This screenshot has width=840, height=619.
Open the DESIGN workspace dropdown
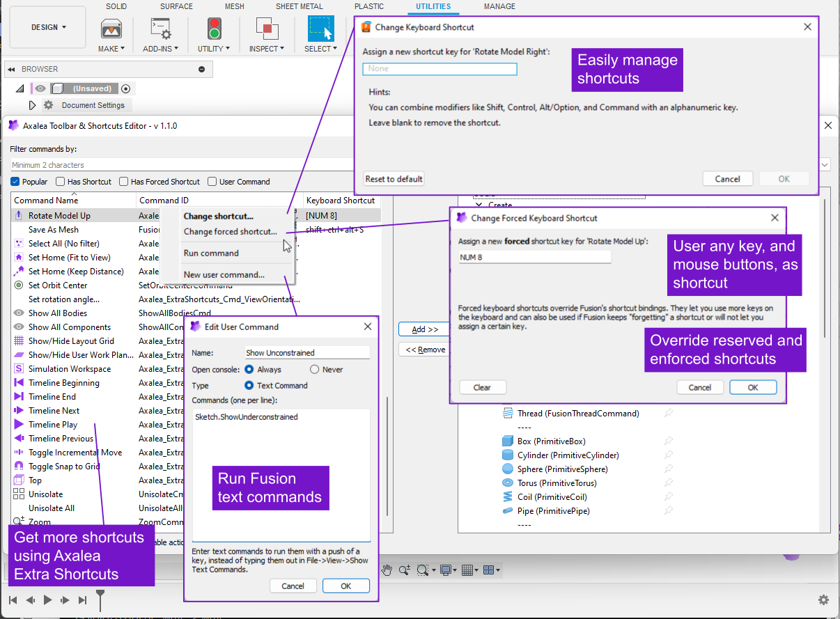tap(48, 27)
